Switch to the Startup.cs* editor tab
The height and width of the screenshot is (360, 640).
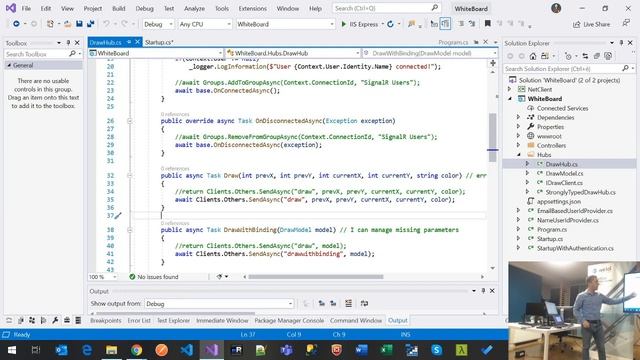[159, 42]
